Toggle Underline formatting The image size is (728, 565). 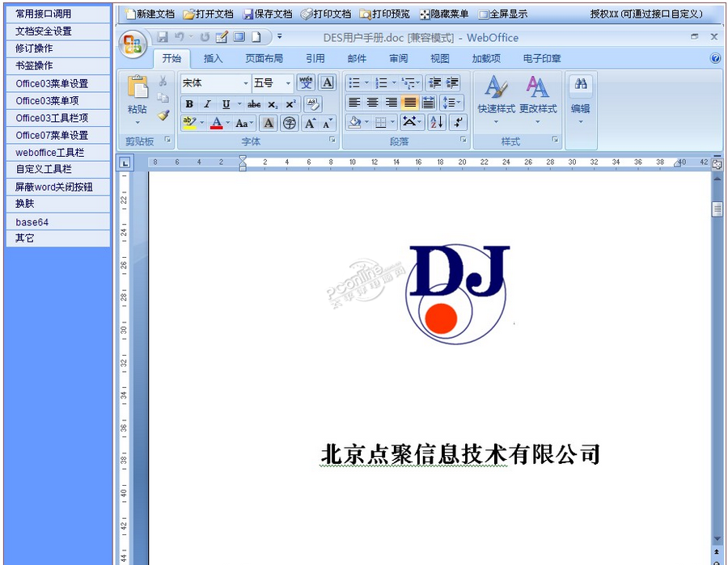[226, 104]
